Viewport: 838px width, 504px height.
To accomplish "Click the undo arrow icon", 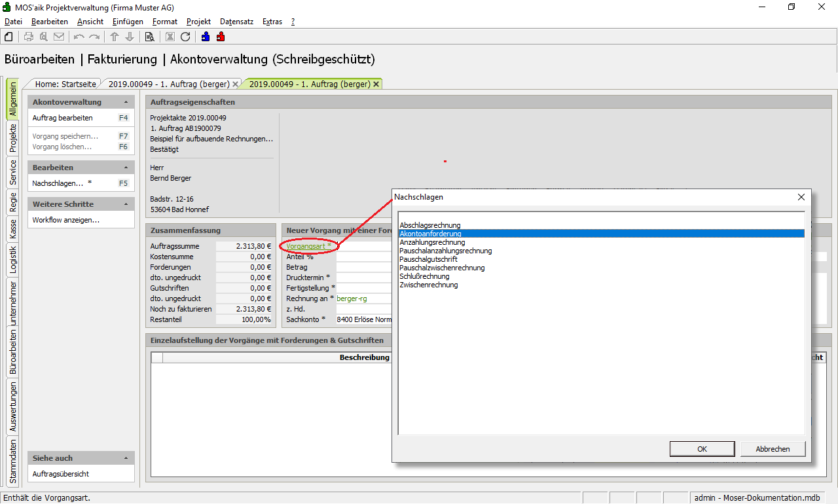I will click(79, 37).
